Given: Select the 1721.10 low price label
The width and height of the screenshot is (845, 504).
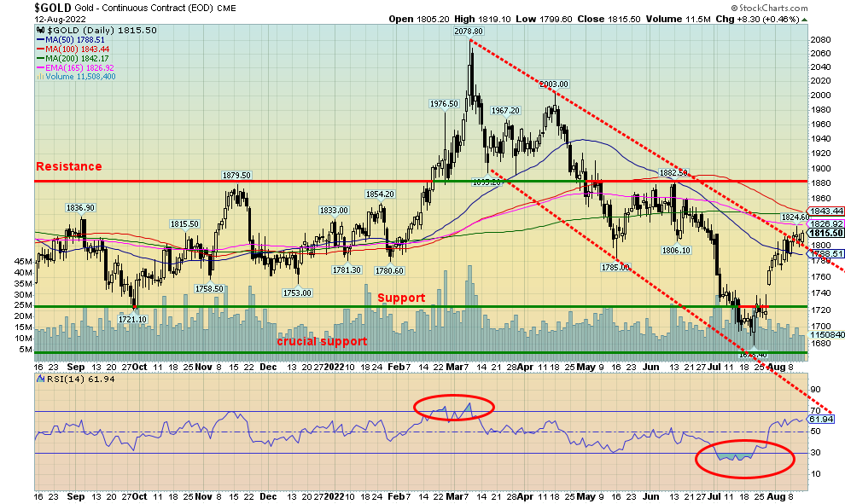Looking at the screenshot, I should click(132, 319).
